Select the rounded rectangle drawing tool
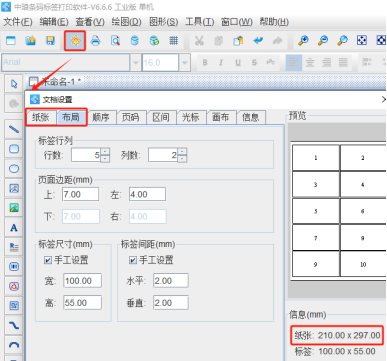 pyautogui.click(x=14, y=149)
